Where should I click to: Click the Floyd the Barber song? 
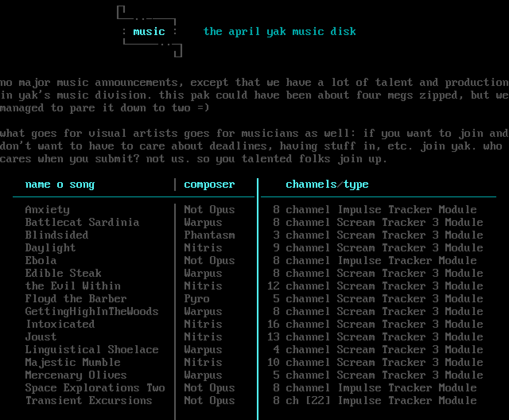[76, 299]
